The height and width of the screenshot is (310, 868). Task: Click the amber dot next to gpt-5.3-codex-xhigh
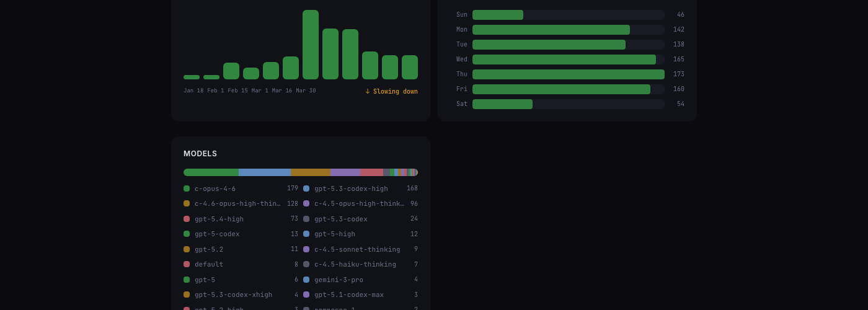(x=187, y=294)
